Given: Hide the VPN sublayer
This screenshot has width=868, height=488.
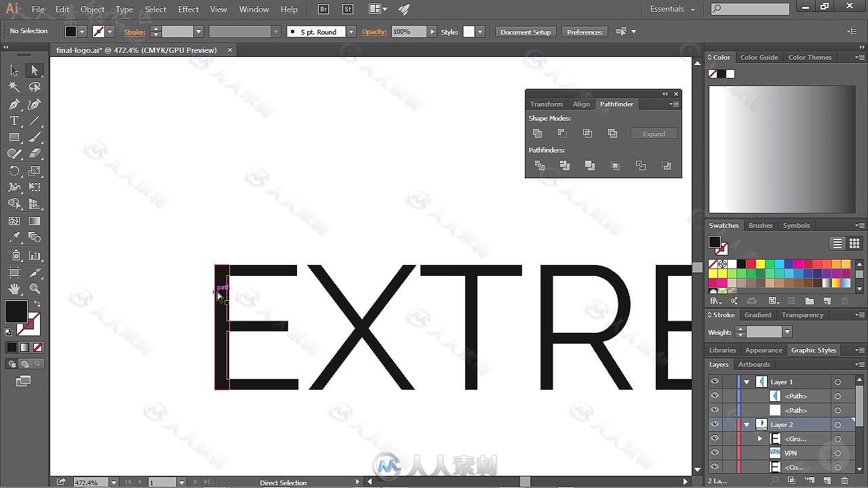Looking at the screenshot, I should (715, 453).
